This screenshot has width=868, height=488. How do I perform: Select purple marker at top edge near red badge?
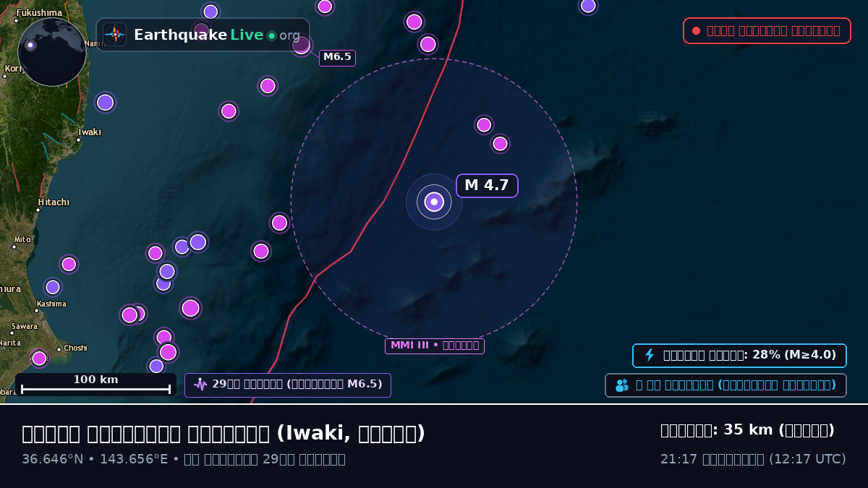[x=588, y=5]
